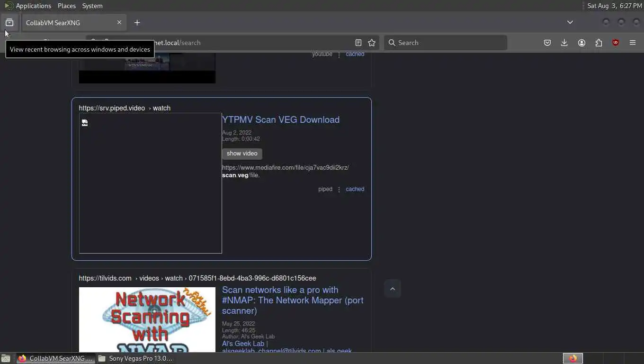Open cached link for youtube result
Screen dimensions: 644x364
355,54
